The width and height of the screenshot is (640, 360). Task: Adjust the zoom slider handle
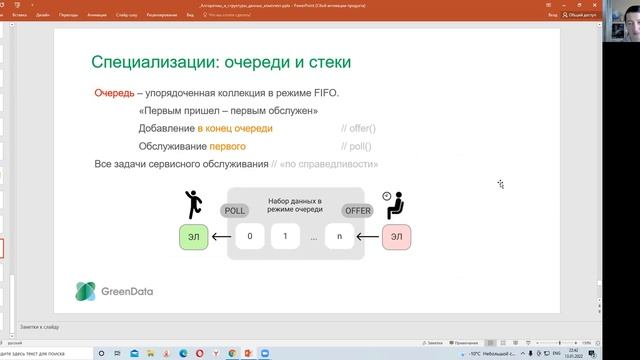coord(560,343)
